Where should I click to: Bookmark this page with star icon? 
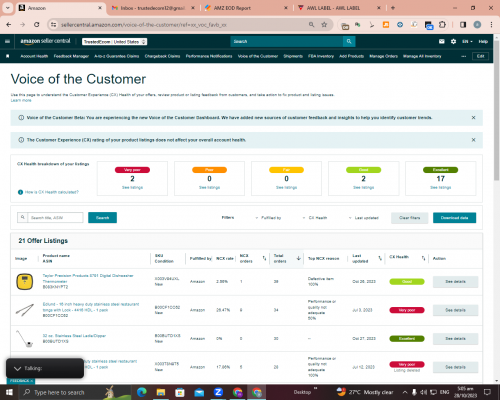click(x=324, y=25)
